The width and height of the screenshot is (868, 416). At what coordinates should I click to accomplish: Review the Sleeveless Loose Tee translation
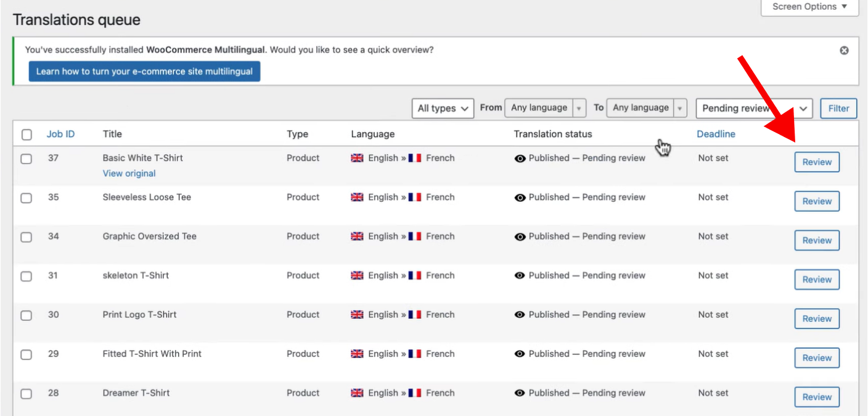[x=817, y=201]
